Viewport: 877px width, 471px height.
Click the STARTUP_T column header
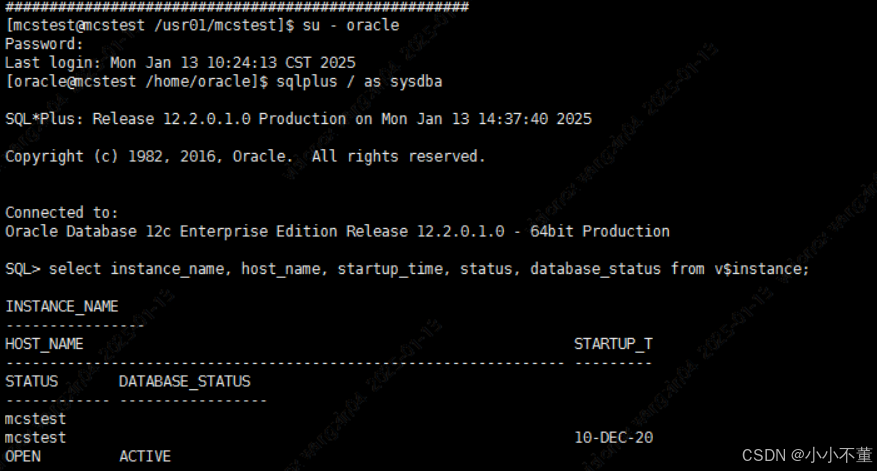613,344
